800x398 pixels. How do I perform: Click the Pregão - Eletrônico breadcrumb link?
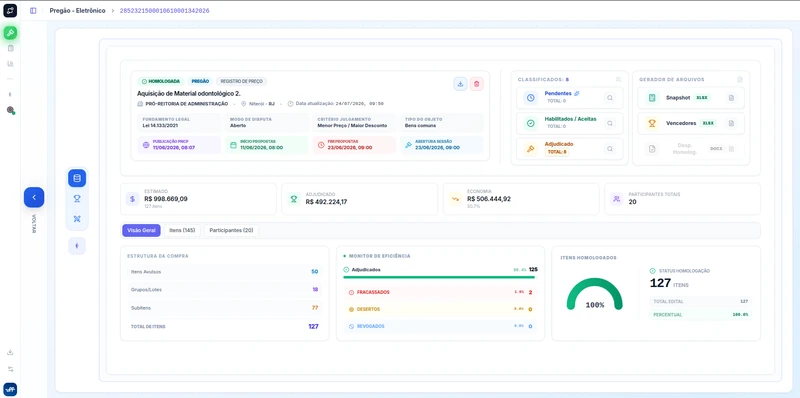click(78, 11)
